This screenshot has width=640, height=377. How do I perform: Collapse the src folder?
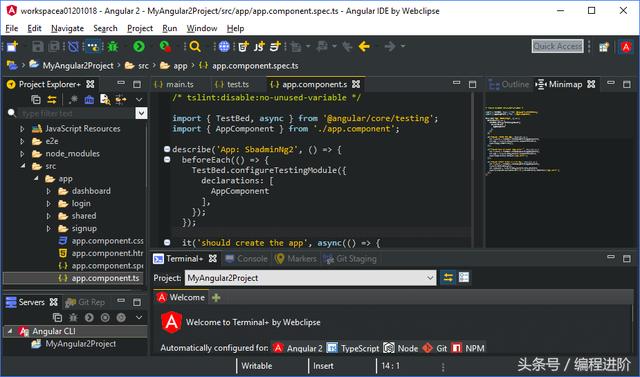(x=23, y=166)
